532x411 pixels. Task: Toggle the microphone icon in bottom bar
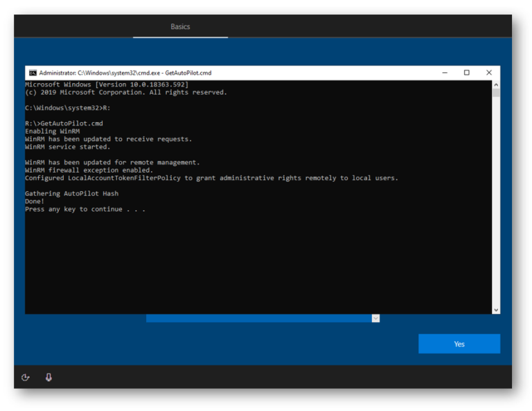click(49, 377)
